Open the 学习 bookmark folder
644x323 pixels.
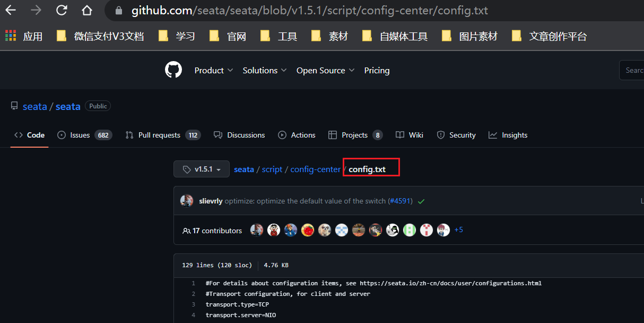click(177, 36)
